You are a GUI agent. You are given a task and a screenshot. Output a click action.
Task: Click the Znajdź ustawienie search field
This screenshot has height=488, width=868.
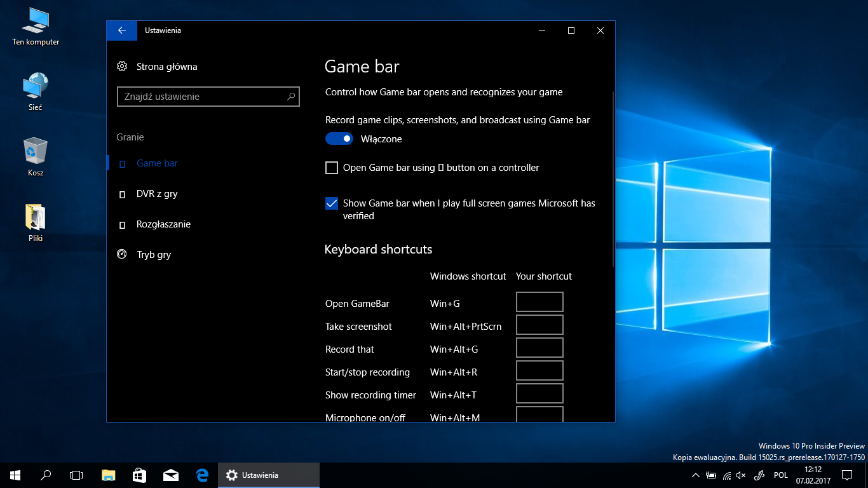[x=208, y=97]
